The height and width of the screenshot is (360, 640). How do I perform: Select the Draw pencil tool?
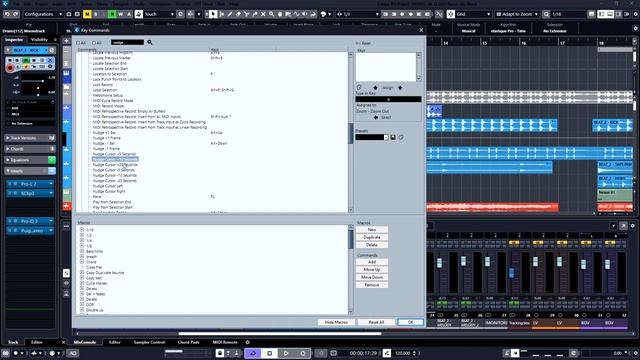[x=230, y=14]
